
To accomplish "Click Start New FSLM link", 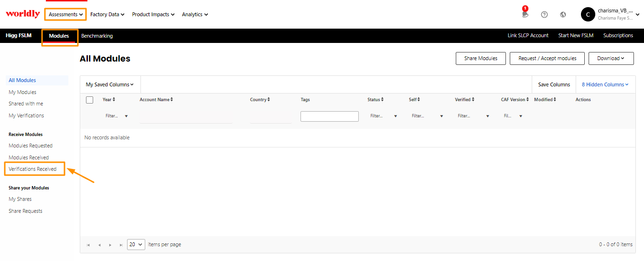I will click(576, 36).
